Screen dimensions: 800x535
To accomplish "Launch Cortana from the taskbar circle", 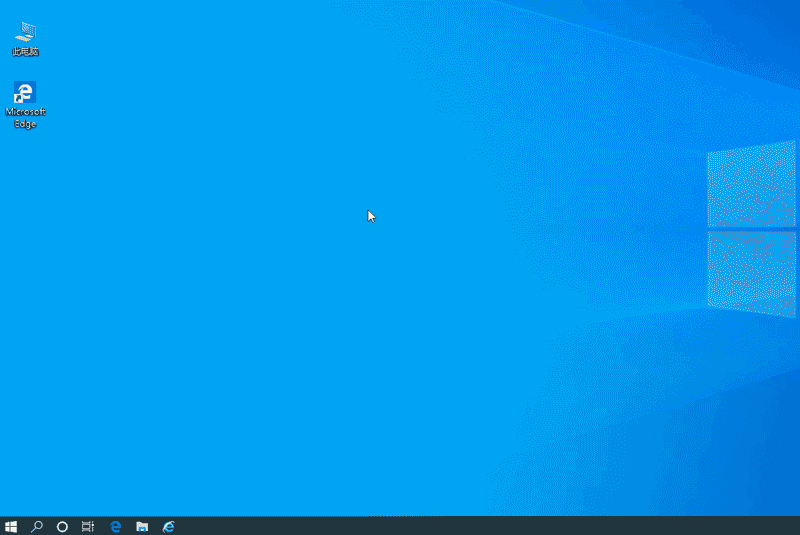I will (62, 526).
